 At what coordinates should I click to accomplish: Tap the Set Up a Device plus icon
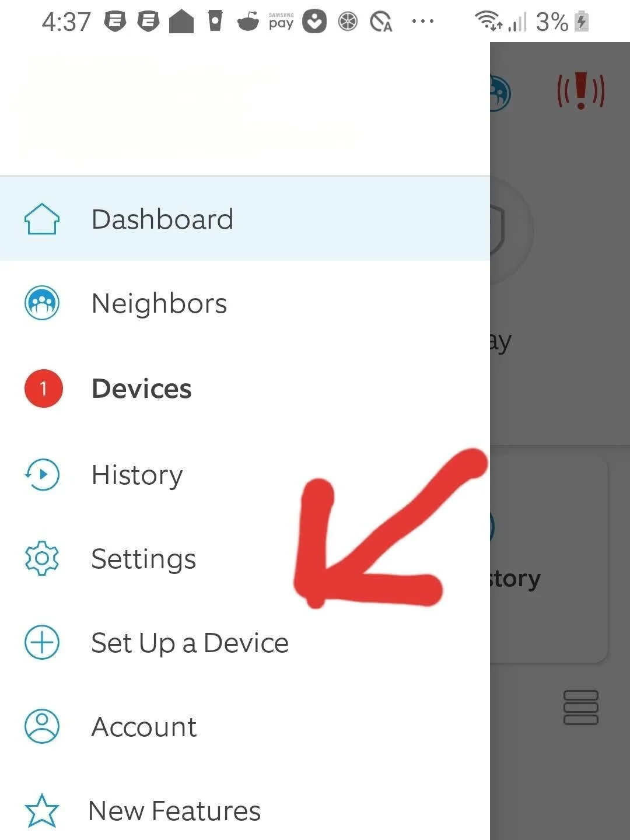(x=42, y=642)
